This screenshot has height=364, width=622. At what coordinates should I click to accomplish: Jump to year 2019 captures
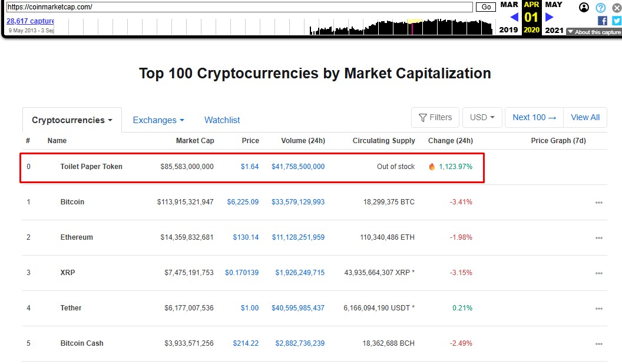pyautogui.click(x=508, y=29)
